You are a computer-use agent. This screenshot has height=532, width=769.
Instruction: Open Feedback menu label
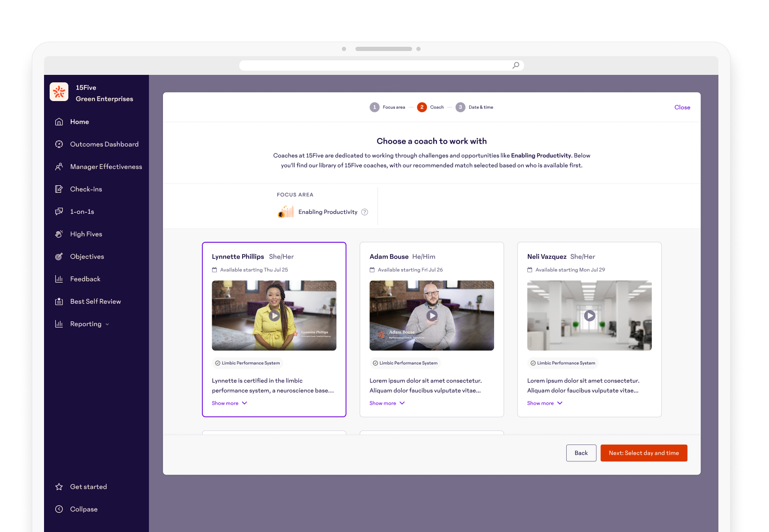click(85, 279)
